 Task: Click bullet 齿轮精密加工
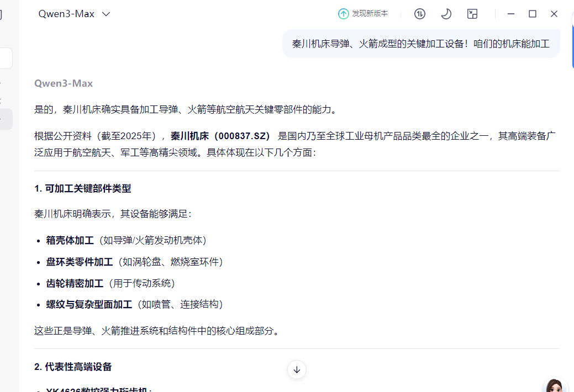tap(75, 283)
